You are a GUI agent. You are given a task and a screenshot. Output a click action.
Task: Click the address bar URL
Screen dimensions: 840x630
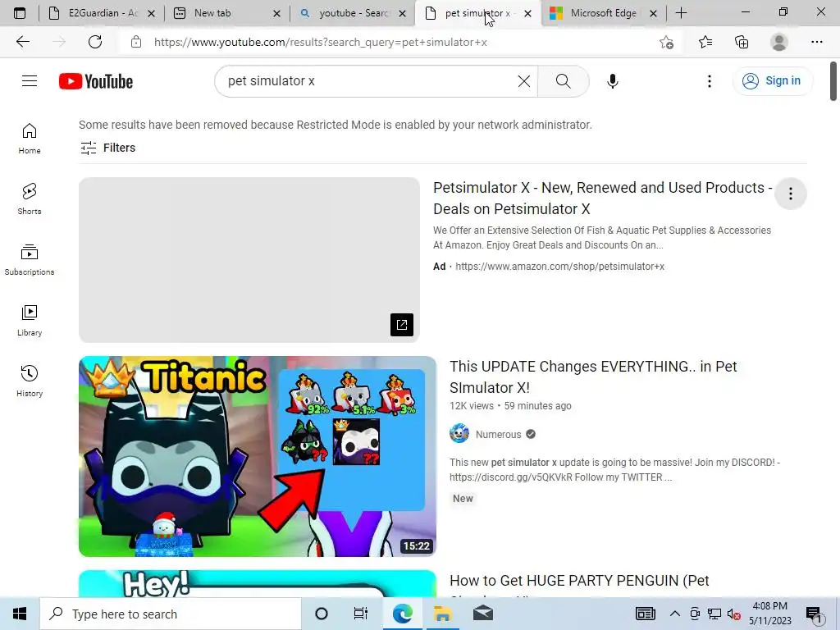pyautogui.click(x=321, y=42)
